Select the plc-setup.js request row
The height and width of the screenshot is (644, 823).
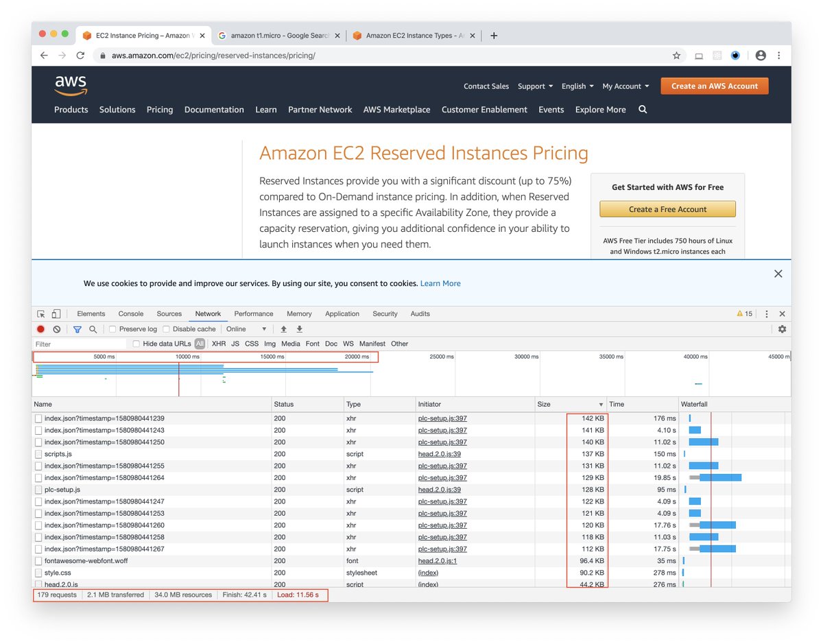tap(411, 490)
